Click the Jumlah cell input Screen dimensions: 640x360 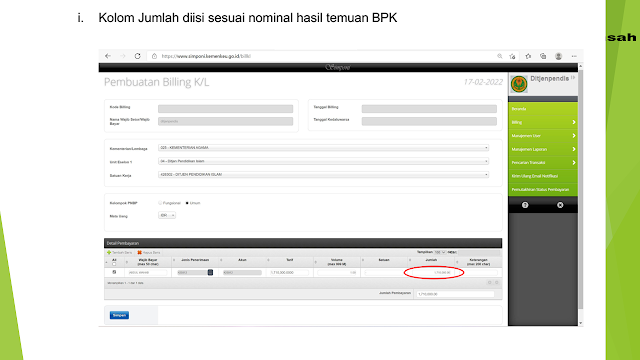(431, 273)
